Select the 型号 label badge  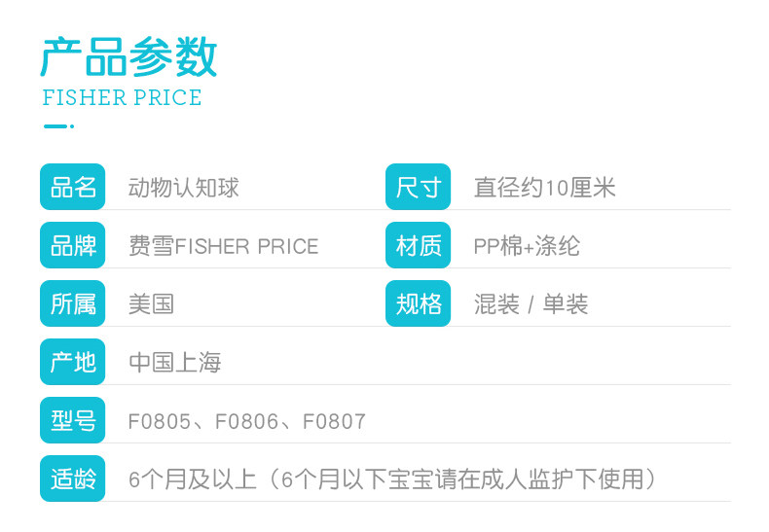[73, 421]
